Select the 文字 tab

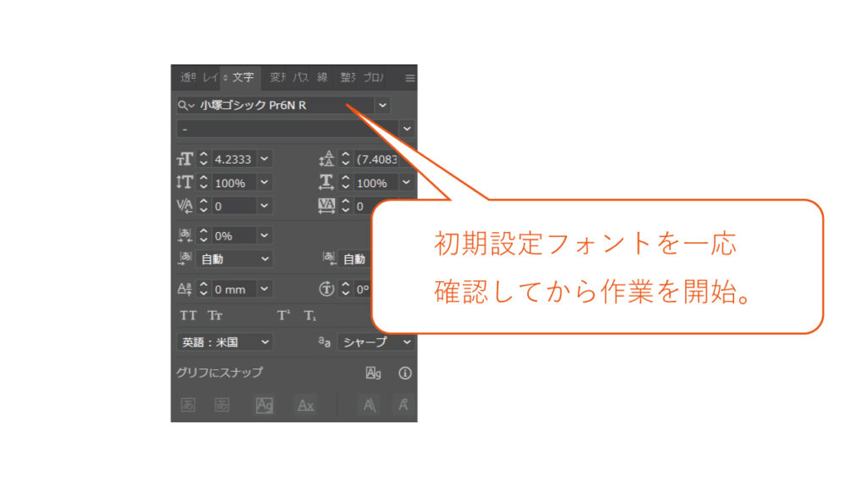click(243, 77)
